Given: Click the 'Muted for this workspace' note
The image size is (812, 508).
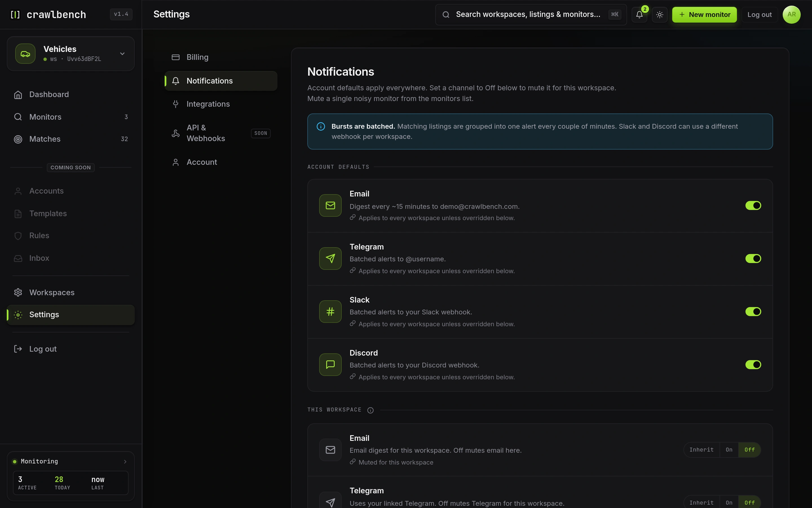Looking at the screenshot, I should (396, 462).
